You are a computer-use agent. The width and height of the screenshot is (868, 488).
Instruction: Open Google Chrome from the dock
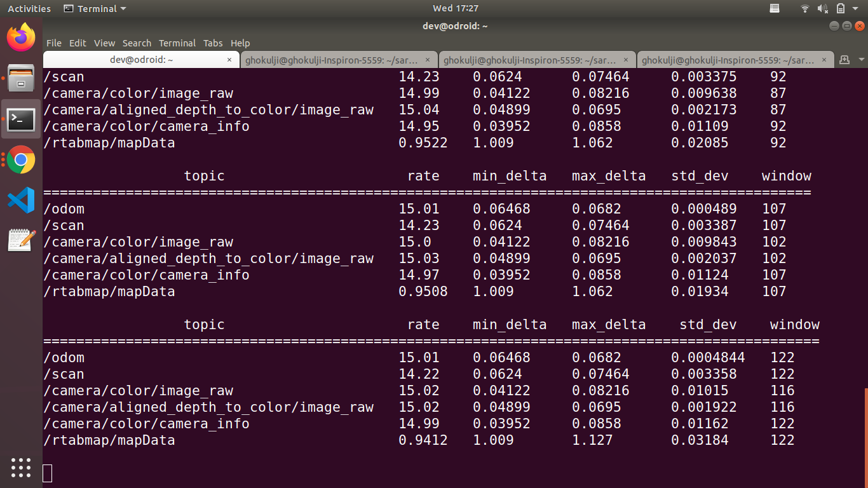click(21, 159)
